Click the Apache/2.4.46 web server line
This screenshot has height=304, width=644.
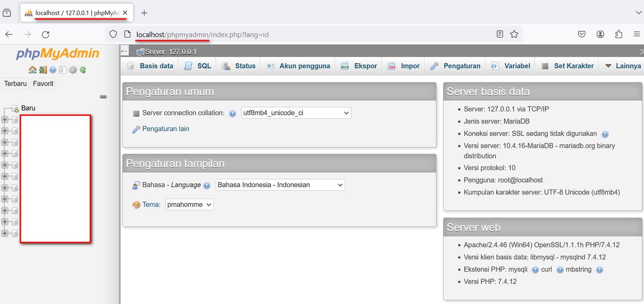542,245
